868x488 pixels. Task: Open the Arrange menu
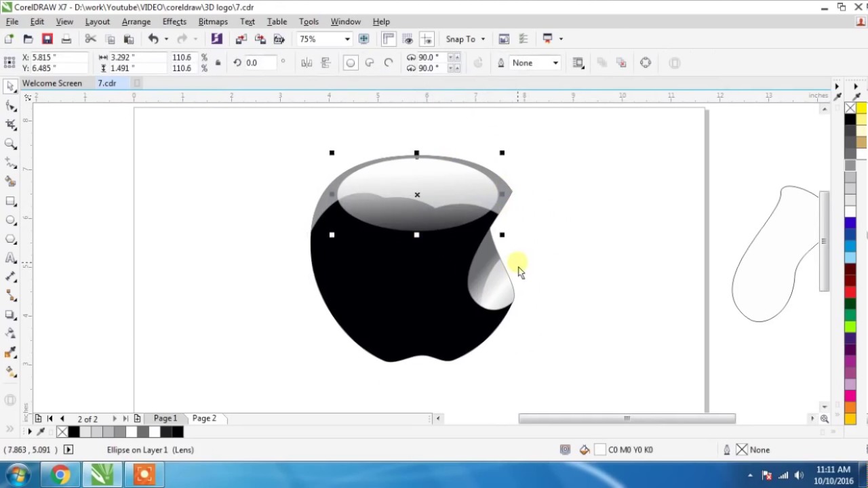click(136, 22)
